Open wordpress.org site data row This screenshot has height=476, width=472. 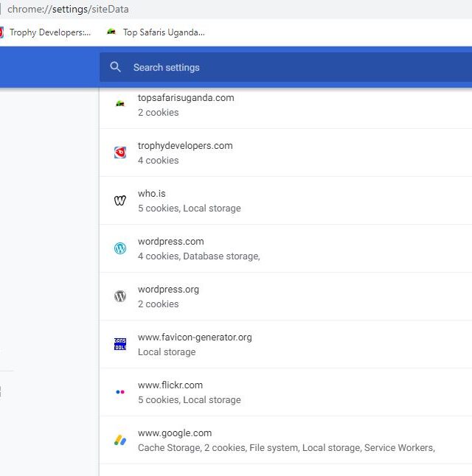coord(285,296)
